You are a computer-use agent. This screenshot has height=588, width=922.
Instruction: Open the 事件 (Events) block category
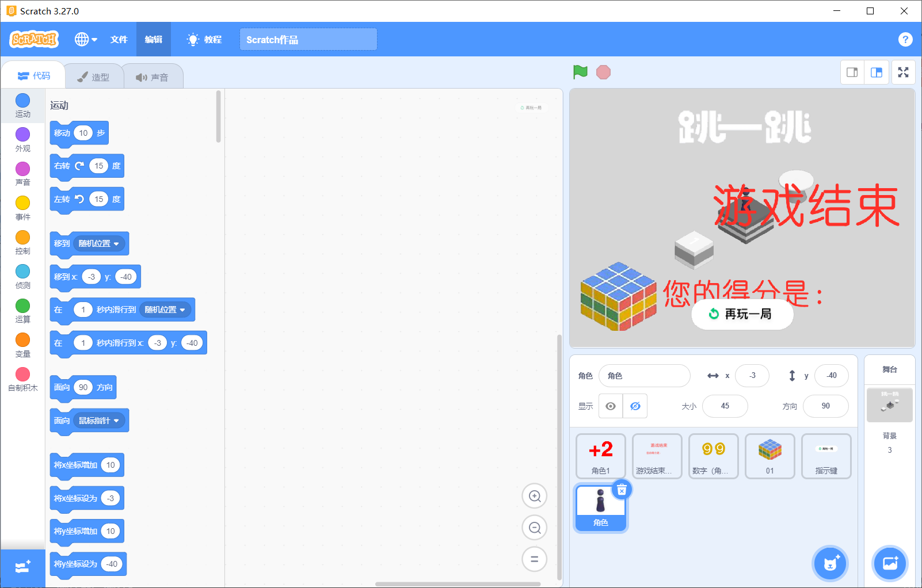pos(22,208)
